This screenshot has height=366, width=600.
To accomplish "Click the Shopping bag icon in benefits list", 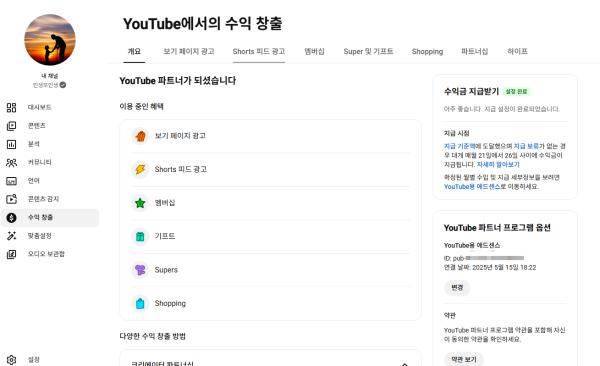I will [x=140, y=303].
